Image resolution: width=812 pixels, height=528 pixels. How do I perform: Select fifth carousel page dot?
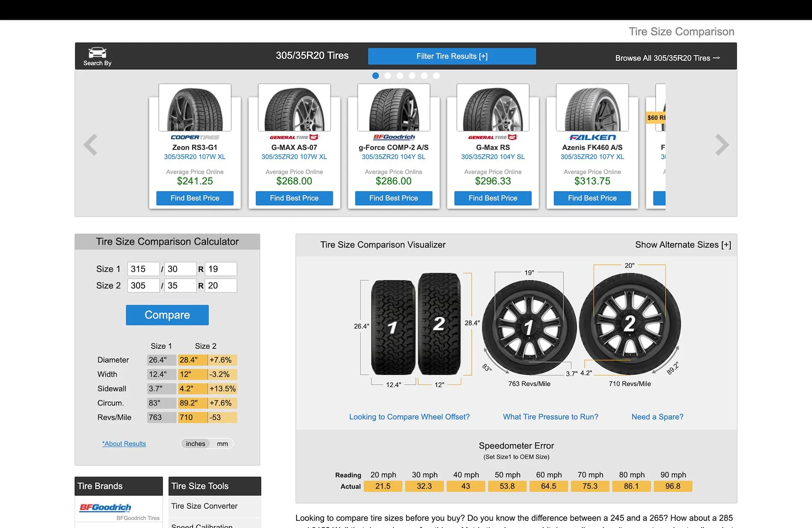click(x=424, y=76)
